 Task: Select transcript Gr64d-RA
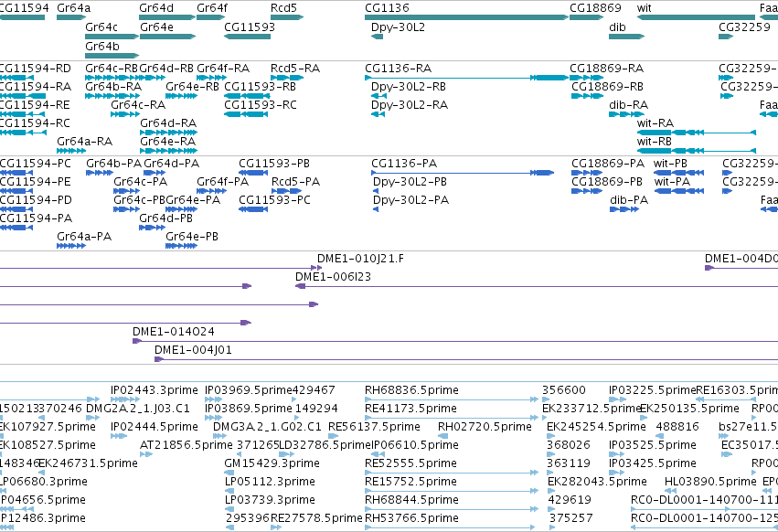(x=169, y=133)
